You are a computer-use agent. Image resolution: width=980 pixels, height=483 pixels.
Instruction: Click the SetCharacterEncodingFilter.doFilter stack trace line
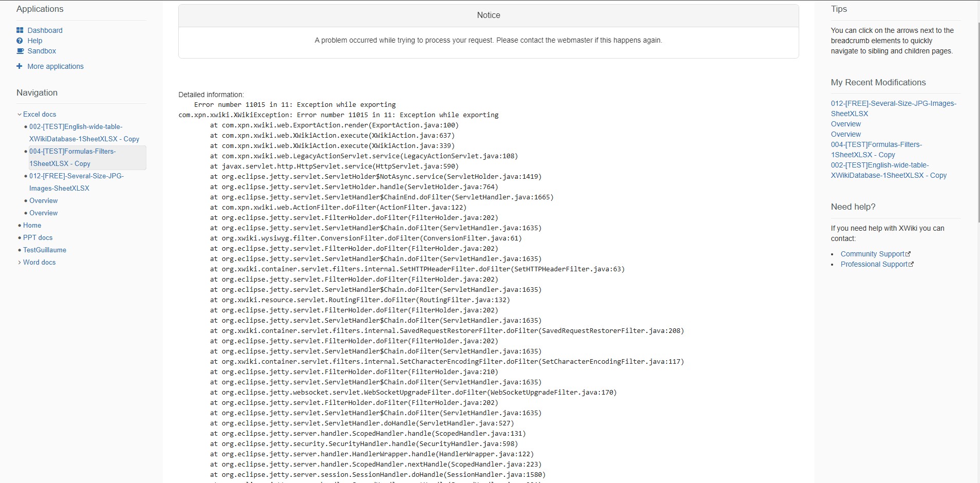447,362
